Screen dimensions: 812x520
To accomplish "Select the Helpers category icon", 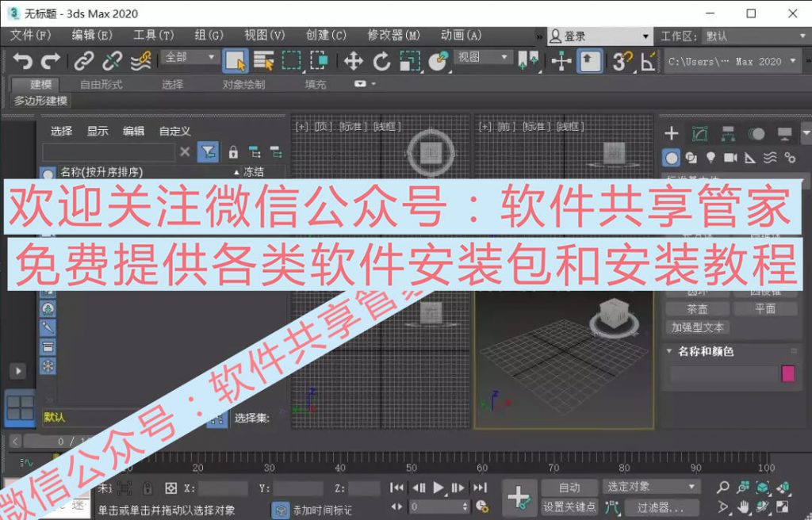I will pos(750,158).
